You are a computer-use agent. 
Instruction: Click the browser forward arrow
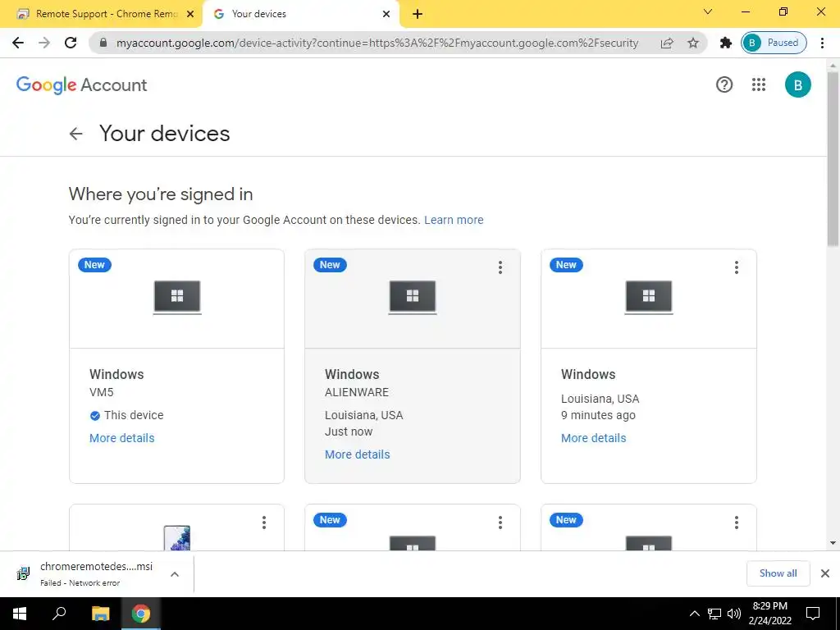tap(44, 43)
